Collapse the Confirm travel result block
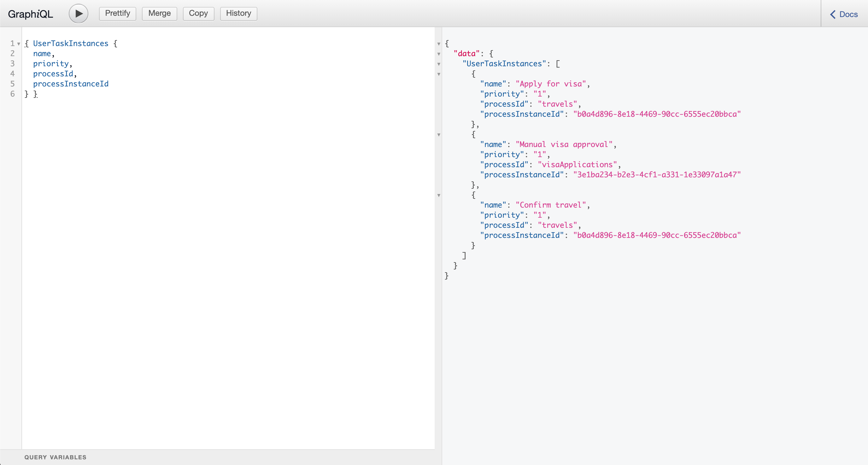 click(x=439, y=196)
